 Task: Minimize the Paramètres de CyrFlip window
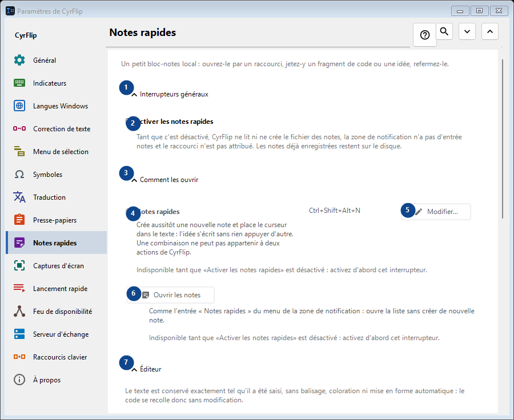pos(460,11)
